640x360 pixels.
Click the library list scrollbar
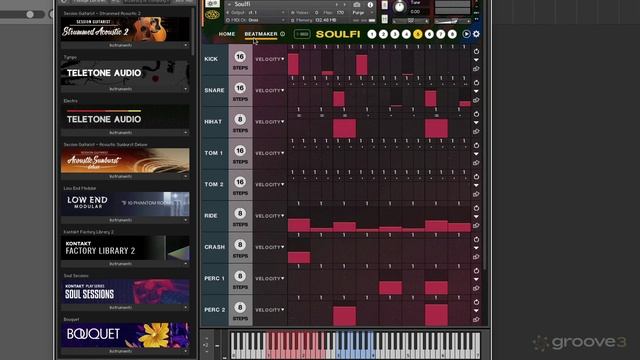(192, 33)
